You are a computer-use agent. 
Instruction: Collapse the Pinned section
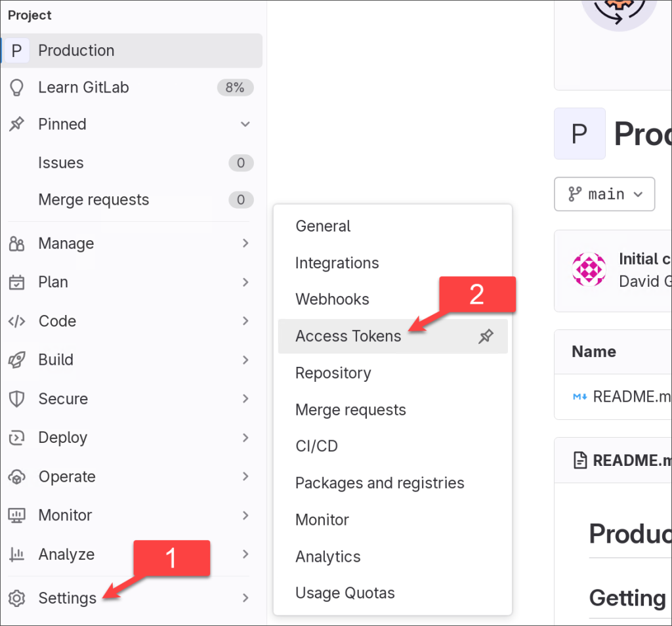pyautogui.click(x=245, y=124)
